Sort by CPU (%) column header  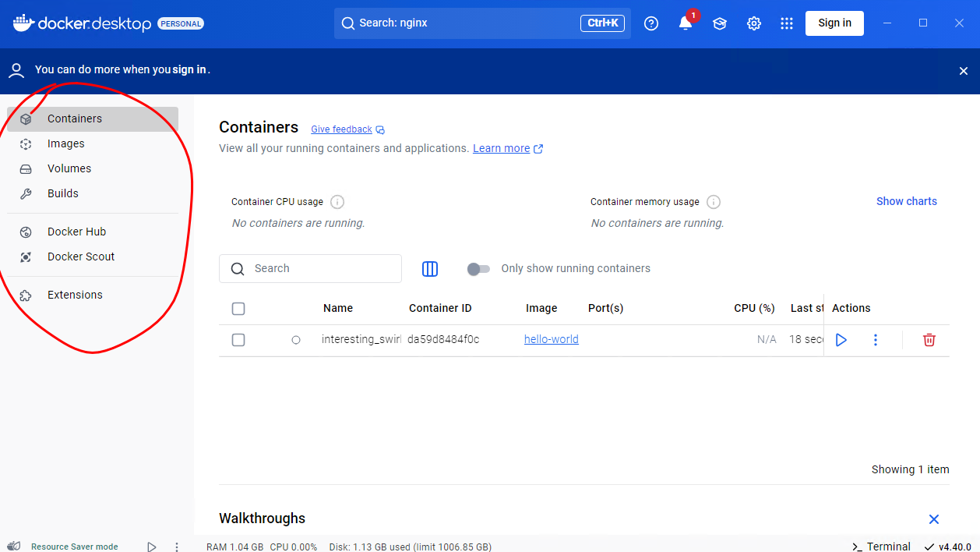point(754,308)
